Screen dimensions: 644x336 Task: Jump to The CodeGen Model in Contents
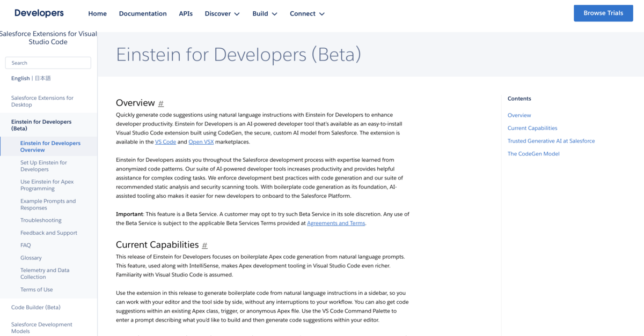tap(533, 153)
